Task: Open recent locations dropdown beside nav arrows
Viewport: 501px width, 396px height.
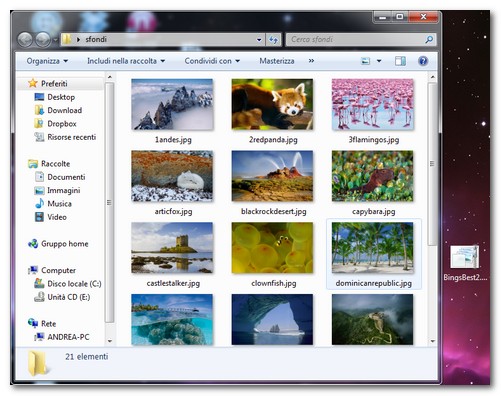Action: pyautogui.click(x=55, y=40)
